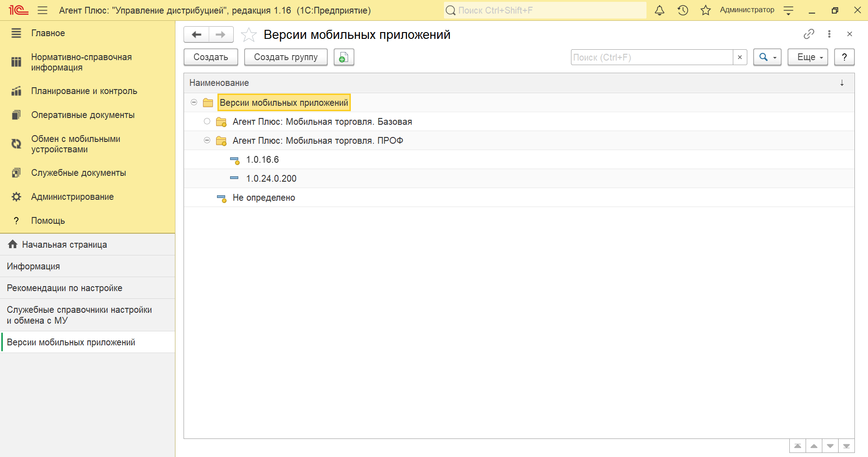Close the Версии мобильных приложений form
The width and height of the screenshot is (868, 457).
(x=849, y=34)
